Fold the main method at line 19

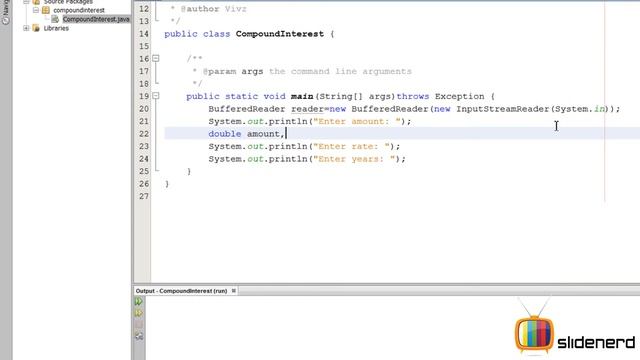click(x=156, y=96)
